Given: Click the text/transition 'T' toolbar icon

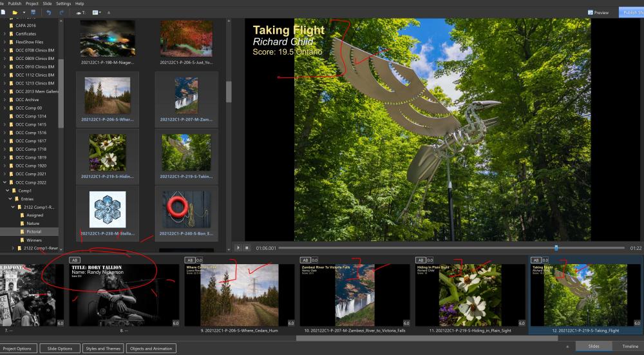Looking at the screenshot, I should click(x=80, y=13).
